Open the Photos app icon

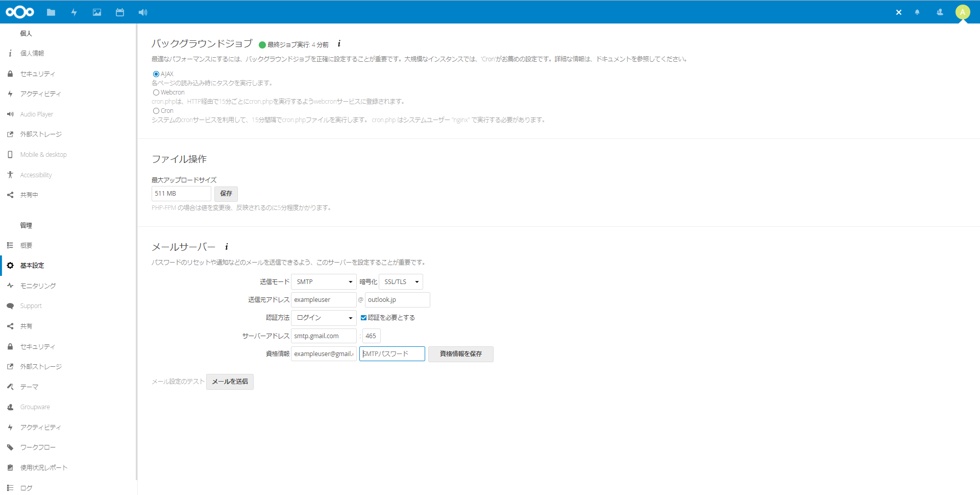click(x=97, y=12)
